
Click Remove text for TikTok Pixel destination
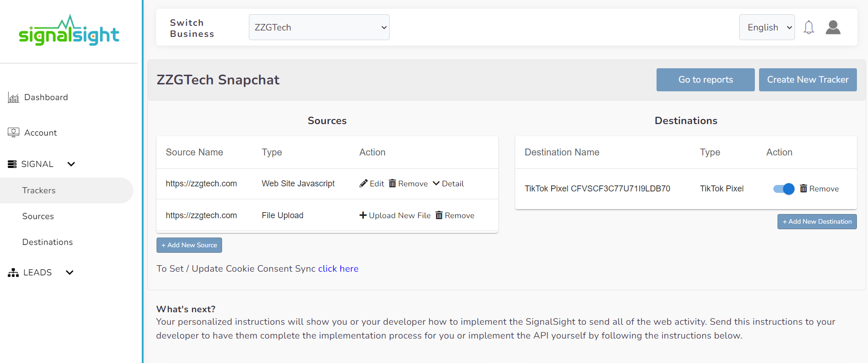point(824,189)
